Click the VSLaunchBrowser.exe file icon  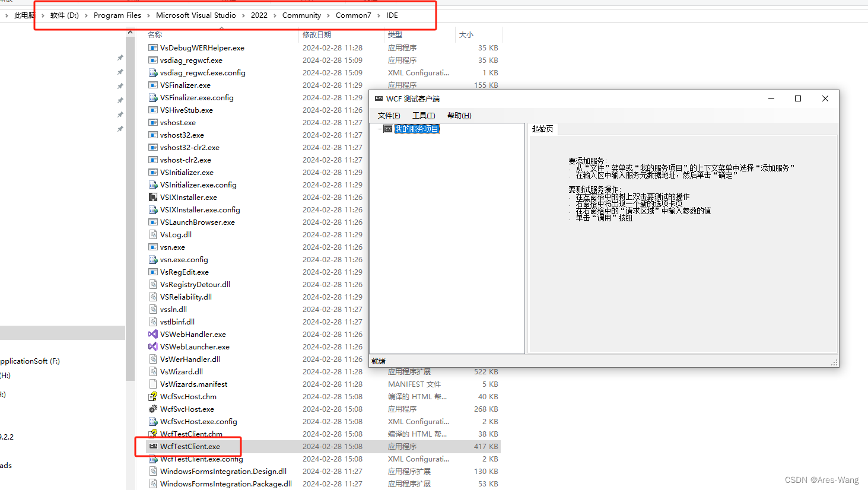pos(153,222)
